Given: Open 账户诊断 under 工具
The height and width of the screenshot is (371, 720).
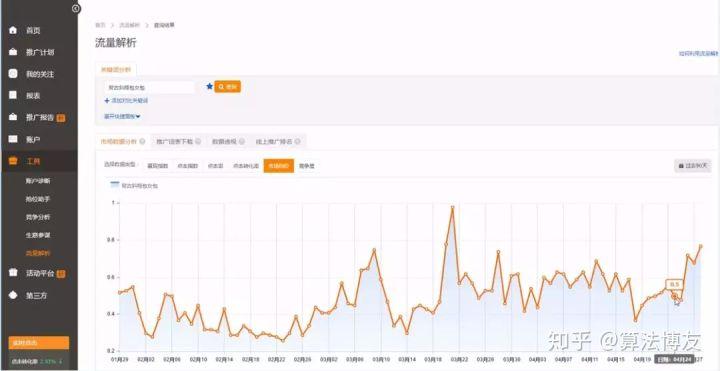Looking at the screenshot, I should point(38,181).
